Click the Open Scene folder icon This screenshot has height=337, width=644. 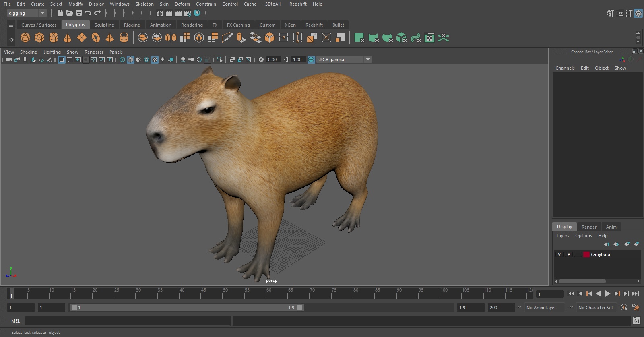pyautogui.click(x=69, y=13)
